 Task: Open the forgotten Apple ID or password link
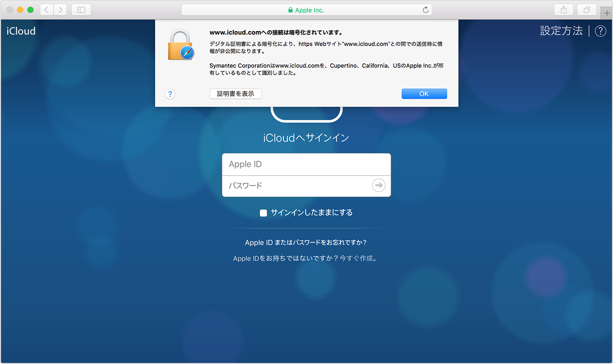(306, 242)
